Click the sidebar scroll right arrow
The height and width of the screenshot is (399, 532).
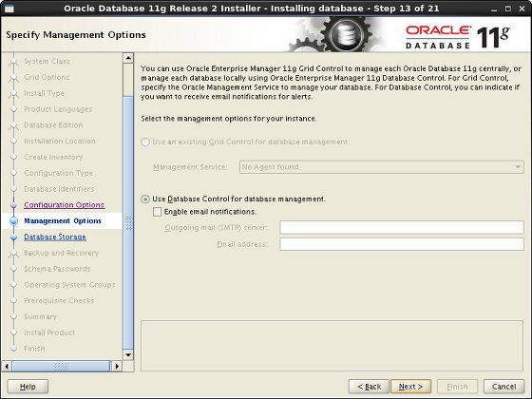(x=117, y=366)
